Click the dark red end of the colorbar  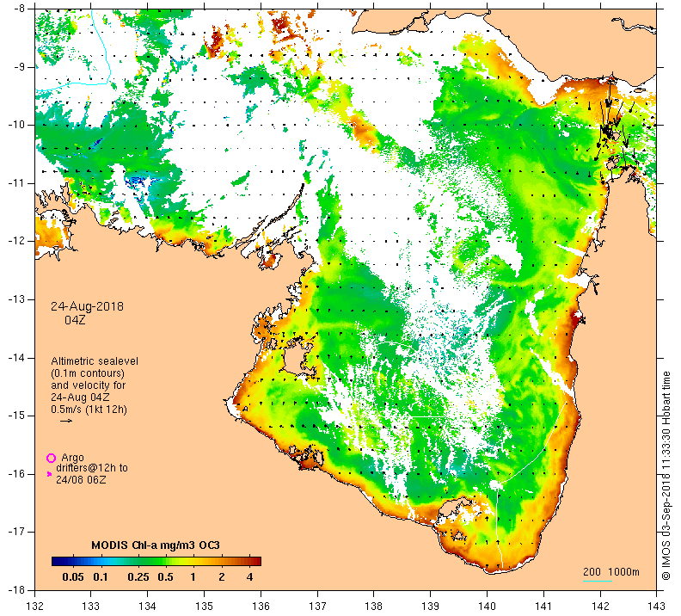(256, 561)
